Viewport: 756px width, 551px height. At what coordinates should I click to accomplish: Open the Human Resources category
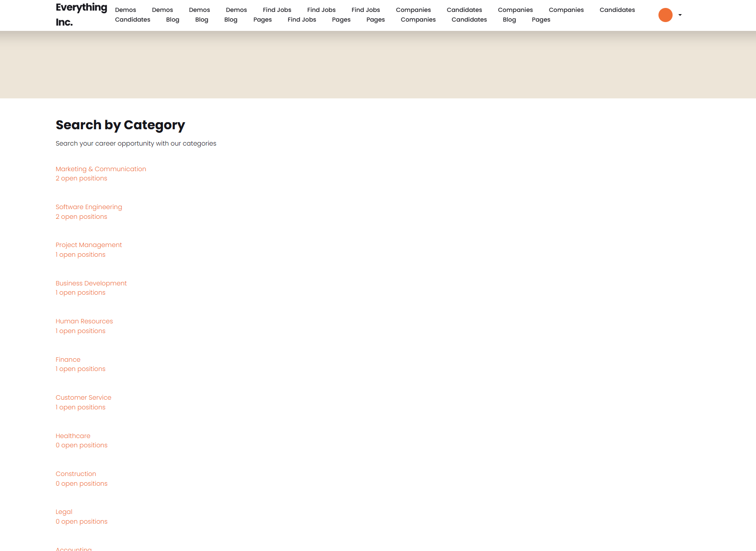click(84, 321)
